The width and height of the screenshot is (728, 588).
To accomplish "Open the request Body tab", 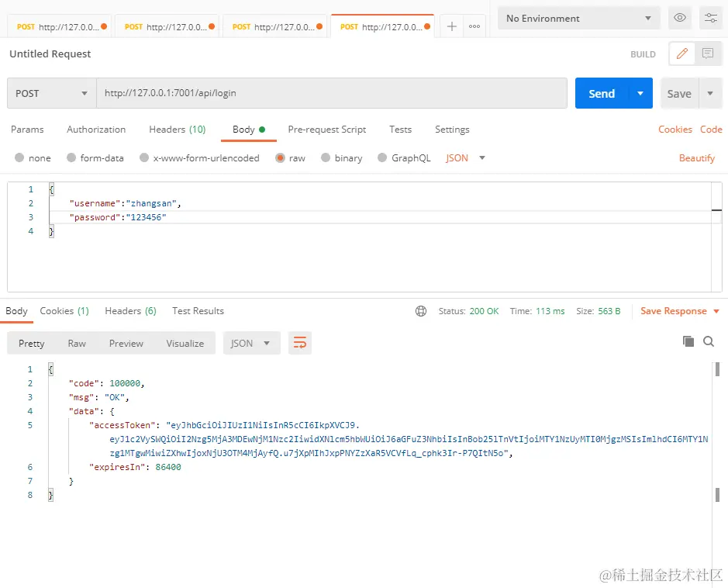I will point(248,129).
